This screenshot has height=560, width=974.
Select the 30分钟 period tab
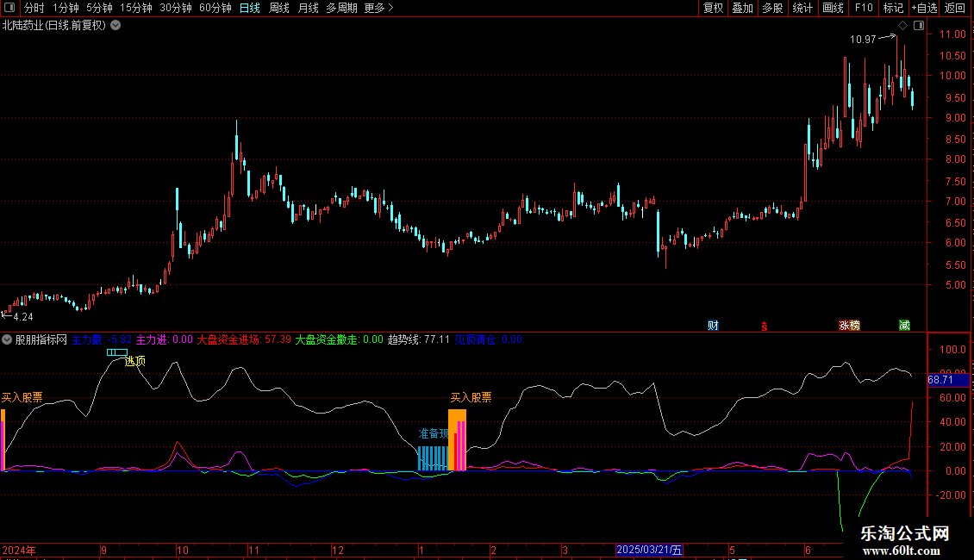[176, 8]
